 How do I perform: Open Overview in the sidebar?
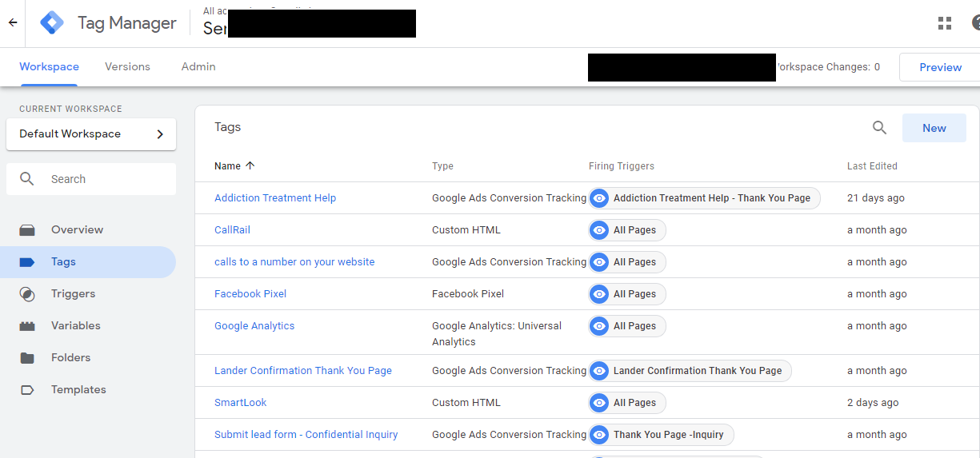click(77, 229)
